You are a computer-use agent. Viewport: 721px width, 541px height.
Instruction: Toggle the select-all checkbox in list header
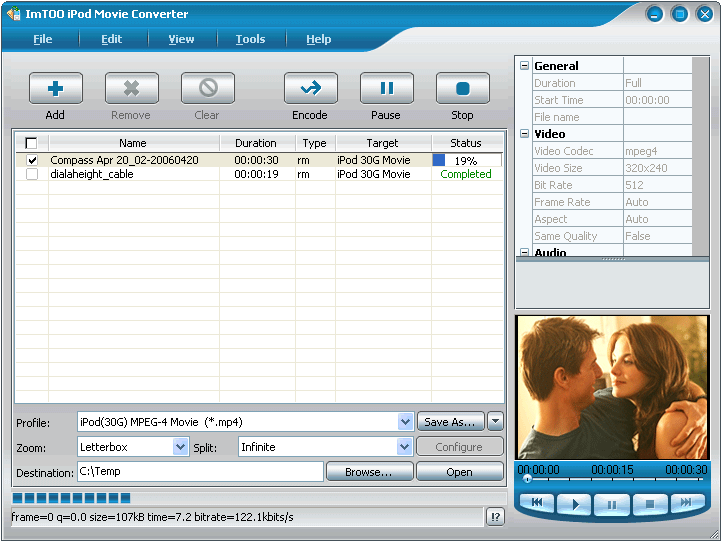(x=31, y=143)
